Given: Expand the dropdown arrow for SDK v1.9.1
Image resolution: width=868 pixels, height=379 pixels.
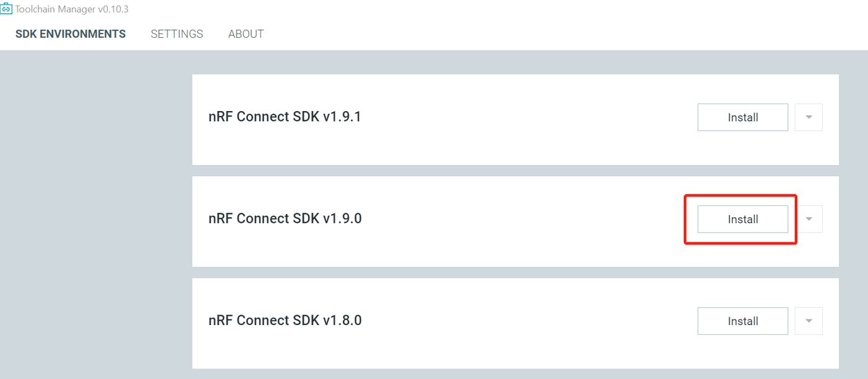Looking at the screenshot, I should 808,117.
